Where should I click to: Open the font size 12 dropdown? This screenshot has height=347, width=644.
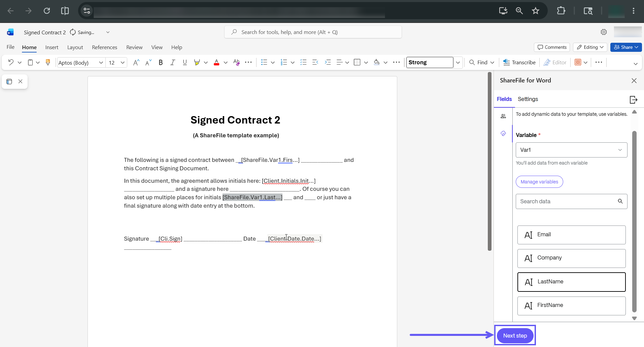click(123, 63)
